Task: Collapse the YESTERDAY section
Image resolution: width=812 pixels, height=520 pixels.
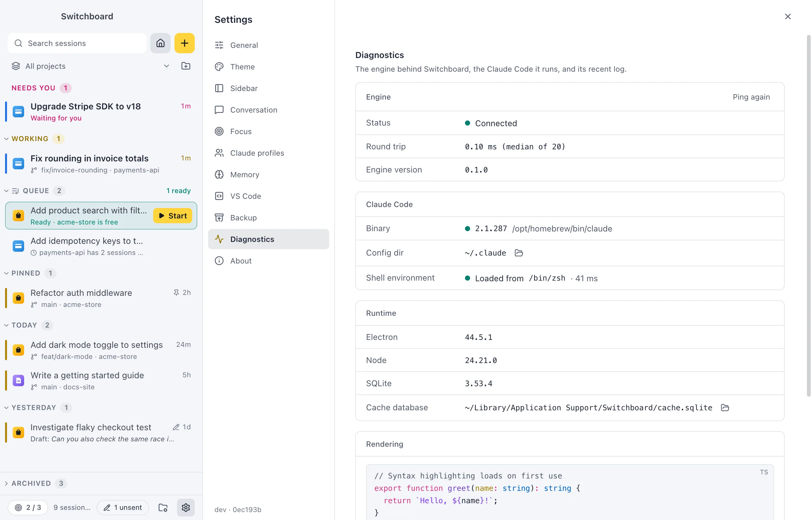Action: pyautogui.click(x=6, y=407)
